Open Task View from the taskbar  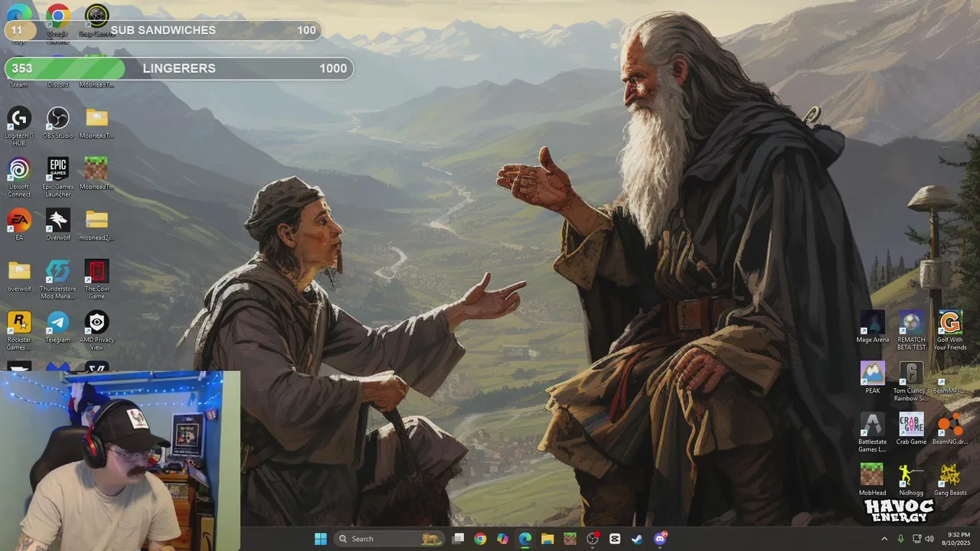[x=458, y=539]
